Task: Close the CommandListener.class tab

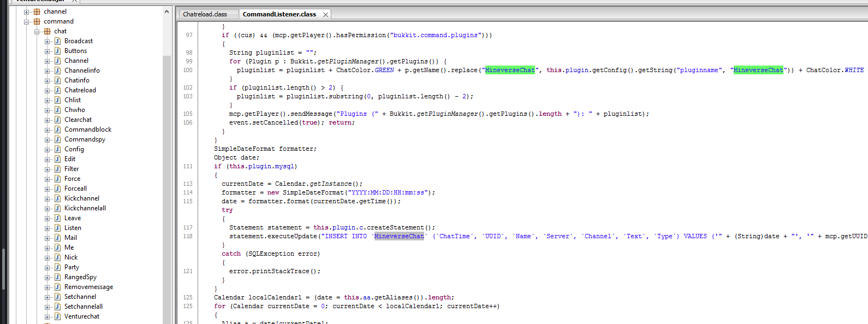Action: pyautogui.click(x=325, y=15)
